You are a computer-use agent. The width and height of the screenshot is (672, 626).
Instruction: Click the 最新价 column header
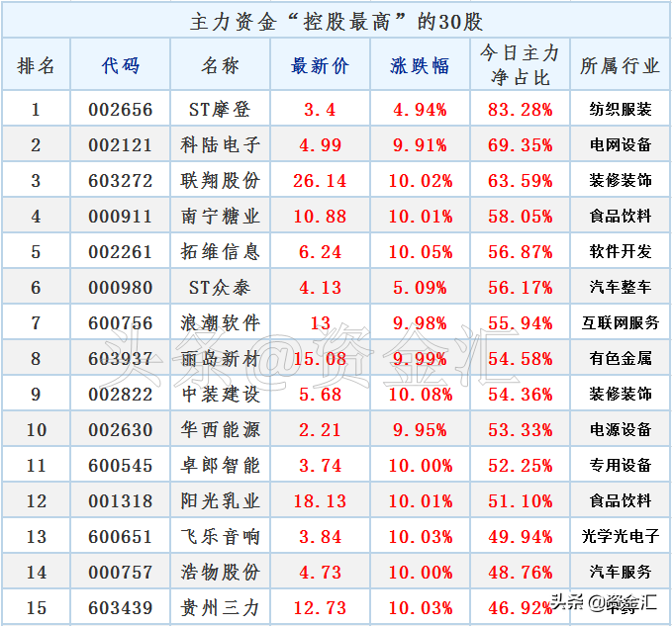pyautogui.click(x=320, y=66)
